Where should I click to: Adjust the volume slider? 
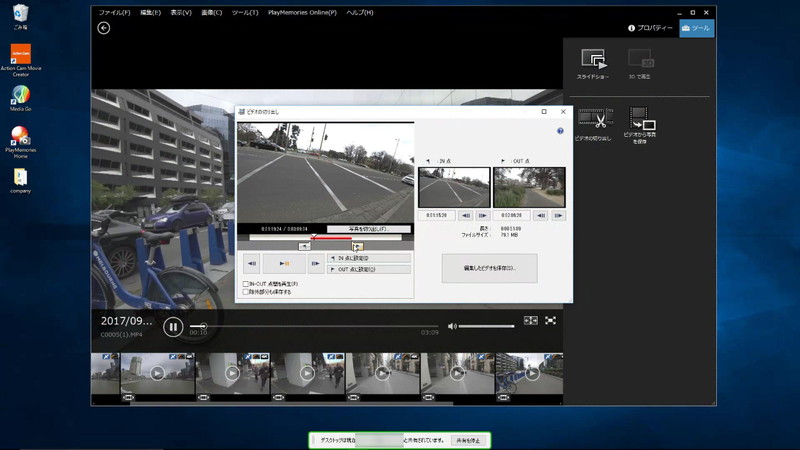pos(487,326)
